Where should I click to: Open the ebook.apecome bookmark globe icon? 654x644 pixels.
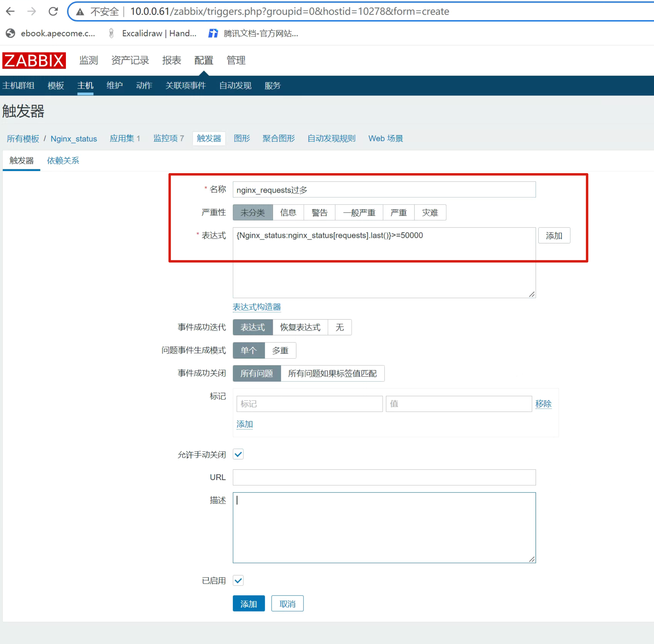(x=11, y=33)
